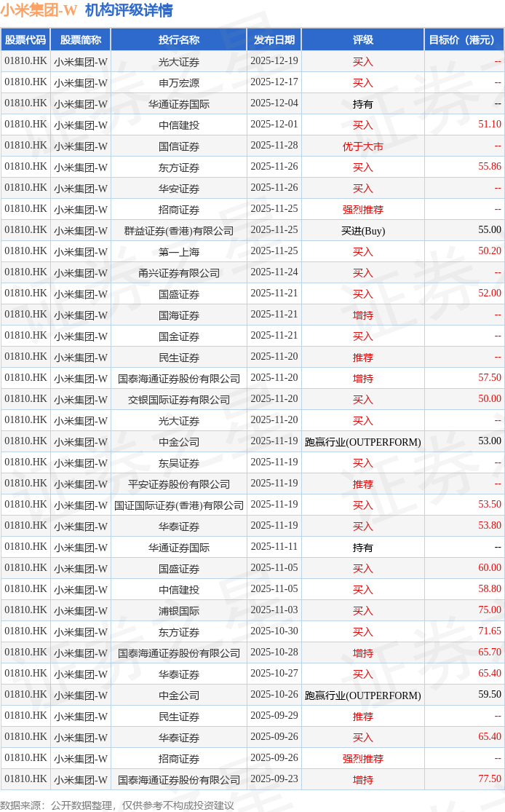Click target price 71.65

[490, 631]
